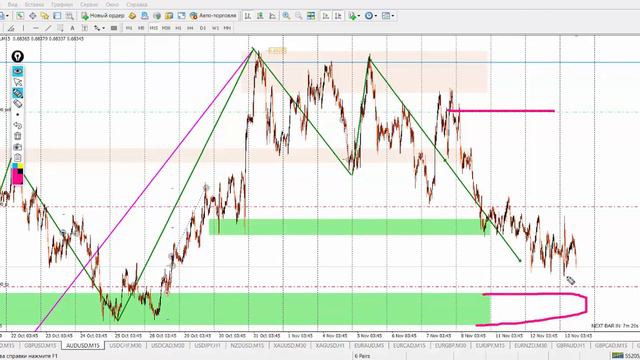Open the Справка menu
Screen dimensions: 640x360
[x=137, y=4]
